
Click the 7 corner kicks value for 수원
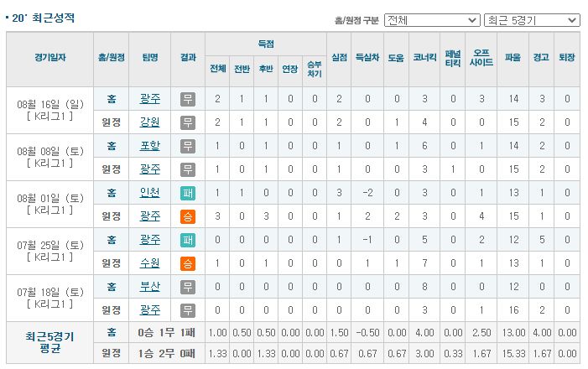click(424, 263)
